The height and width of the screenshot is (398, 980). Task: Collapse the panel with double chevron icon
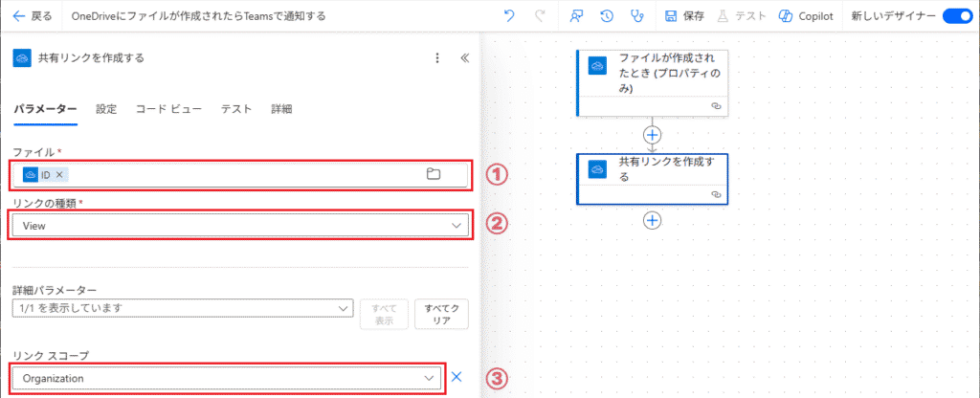[x=464, y=58]
